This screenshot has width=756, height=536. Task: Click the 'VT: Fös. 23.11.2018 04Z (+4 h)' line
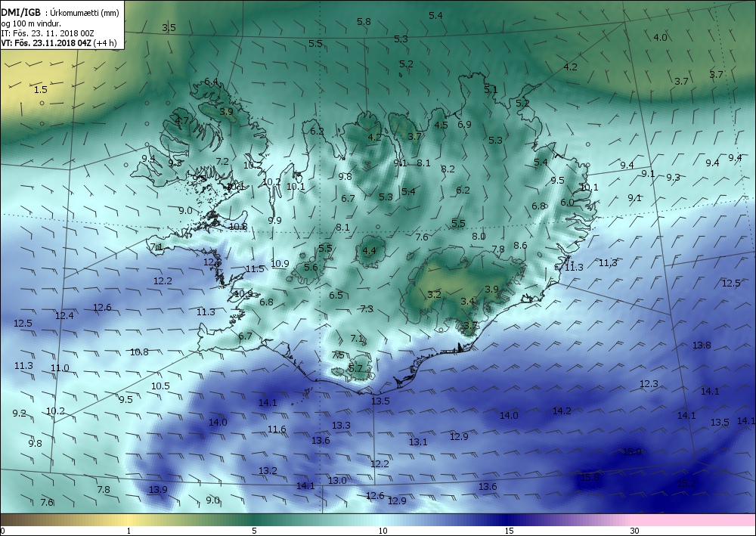click(x=59, y=42)
